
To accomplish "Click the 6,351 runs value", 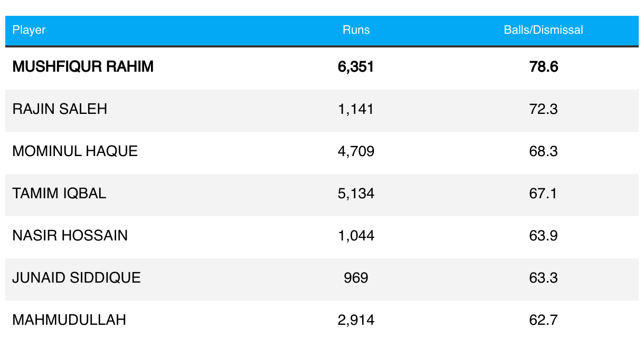I will click(x=356, y=67).
